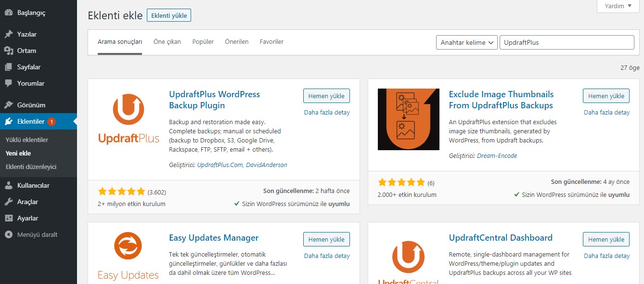Open Exclude Image Thumbnails From UpdraftPlus Backups title

(x=501, y=100)
